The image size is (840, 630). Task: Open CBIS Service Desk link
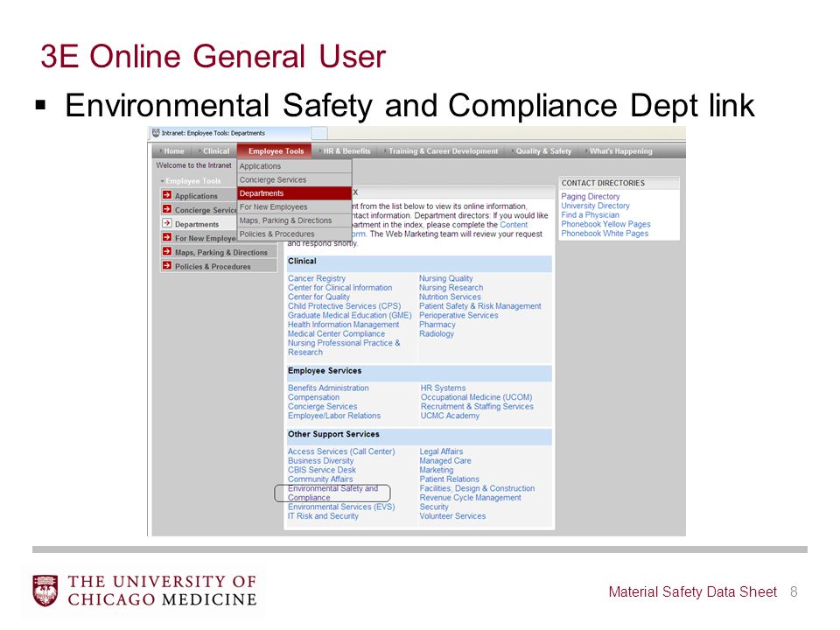point(321,470)
